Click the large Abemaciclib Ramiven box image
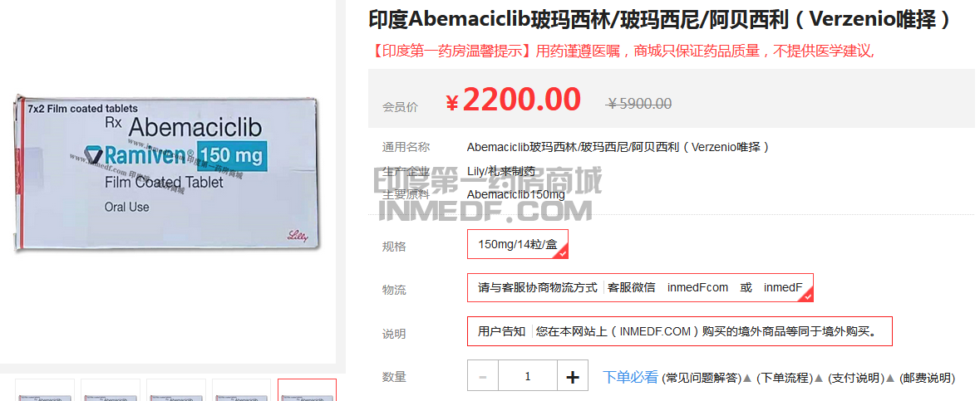The width and height of the screenshot is (980, 401). 168,173
